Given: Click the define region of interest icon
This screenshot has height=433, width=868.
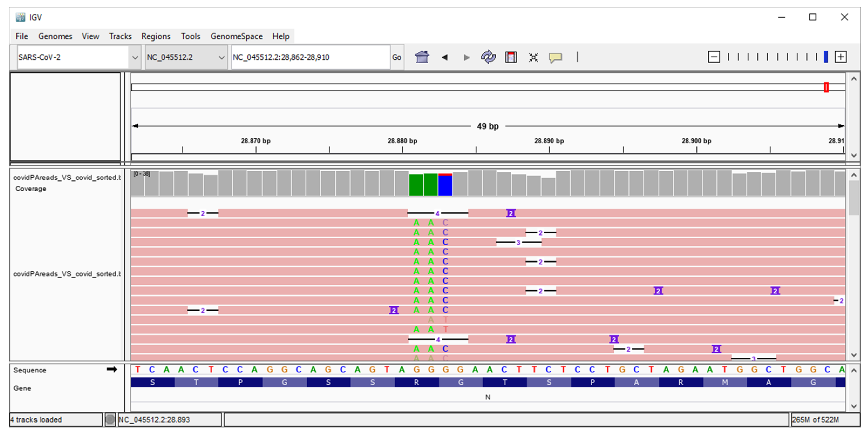Looking at the screenshot, I should pyautogui.click(x=511, y=57).
